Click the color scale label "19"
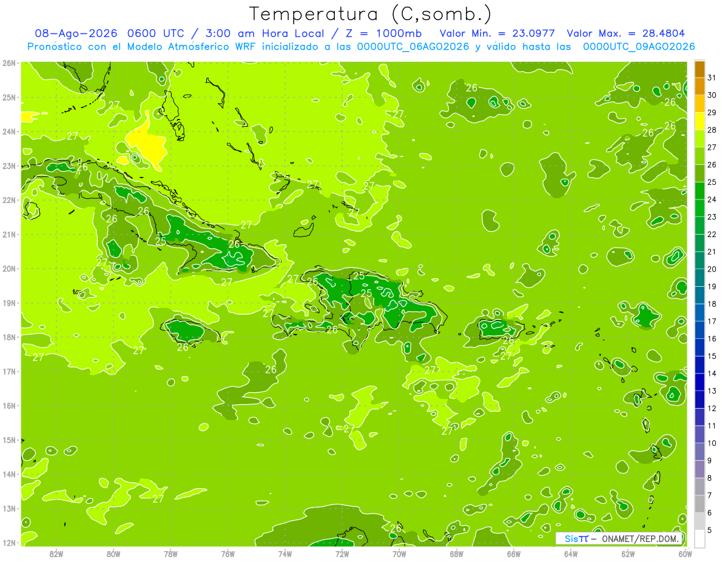 [x=712, y=286]
